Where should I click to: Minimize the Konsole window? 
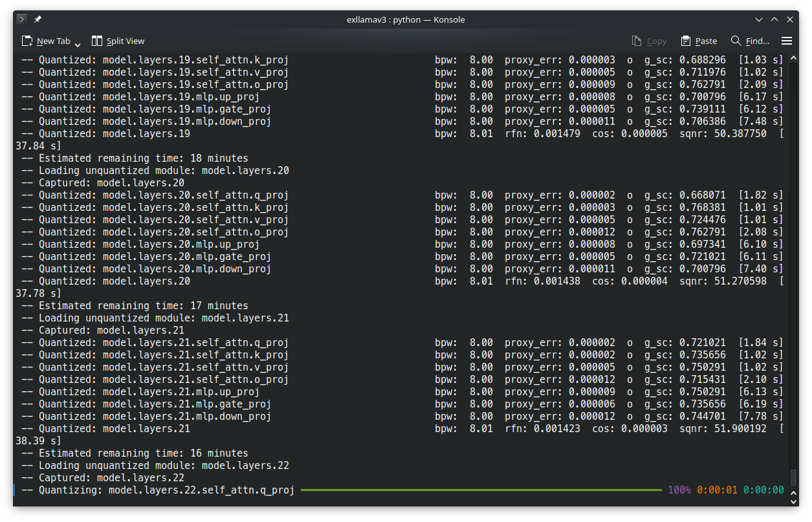tap(759, 19)
